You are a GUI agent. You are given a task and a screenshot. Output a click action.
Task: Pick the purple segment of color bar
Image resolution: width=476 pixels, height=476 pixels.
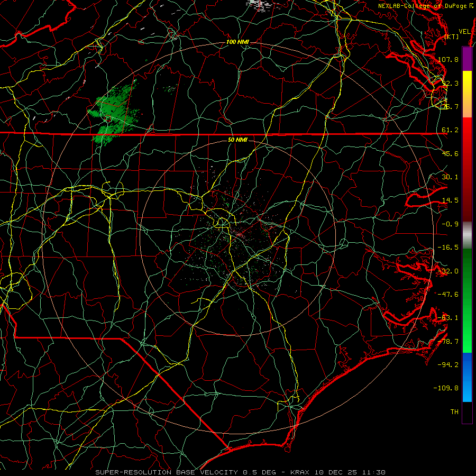point(467,59)
